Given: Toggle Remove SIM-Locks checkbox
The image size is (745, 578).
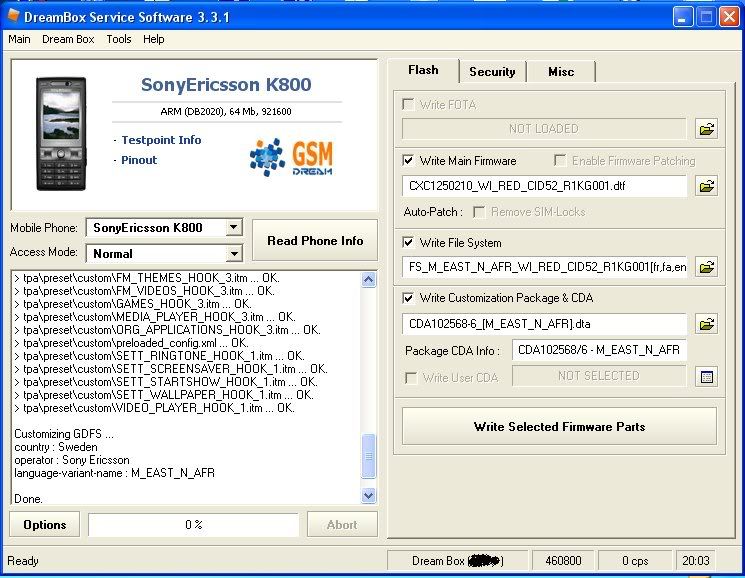Looking at the screenshot, I should [x=479, y=212].
